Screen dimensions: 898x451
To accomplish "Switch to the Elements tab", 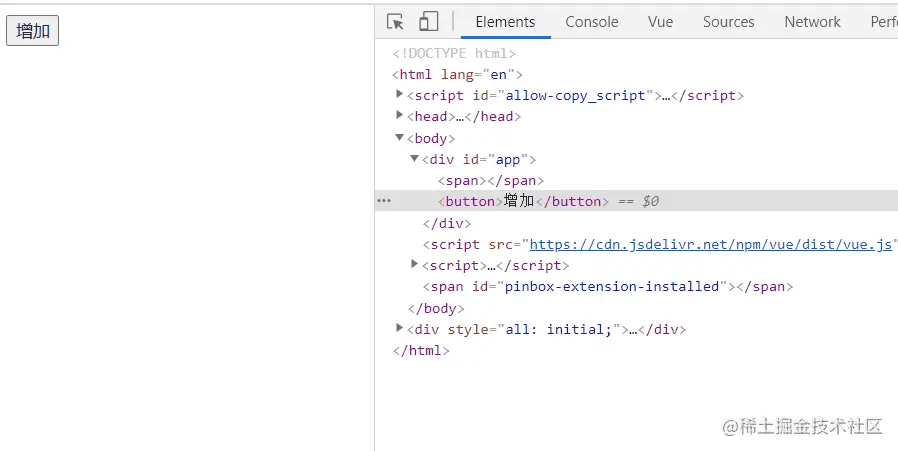I will coord(505,22).
